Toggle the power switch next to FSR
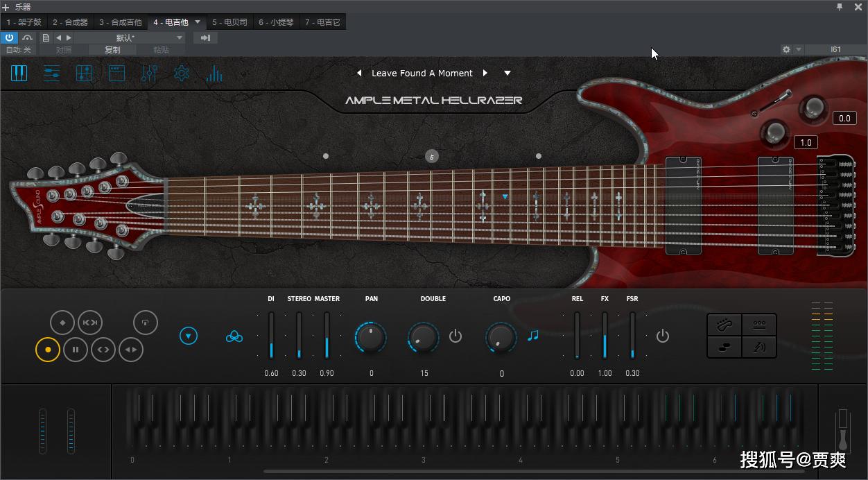The image size is (868, 480). pyautogui.click(x=663, y=336)
